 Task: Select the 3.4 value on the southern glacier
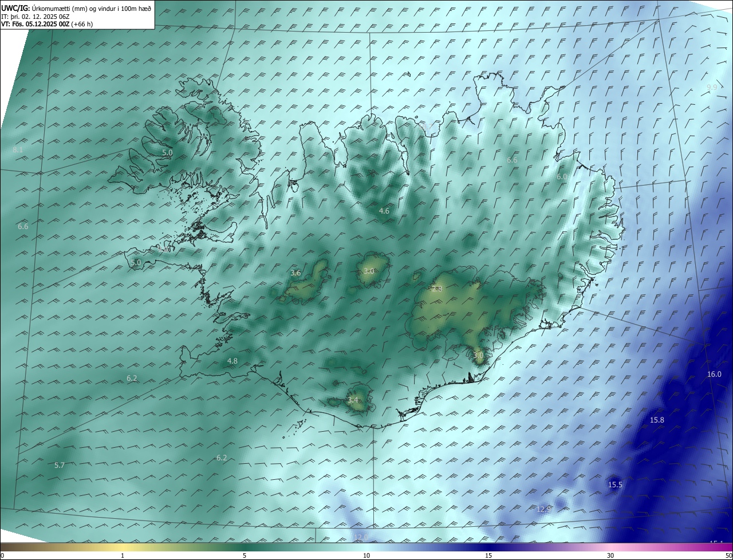[353, 400]
